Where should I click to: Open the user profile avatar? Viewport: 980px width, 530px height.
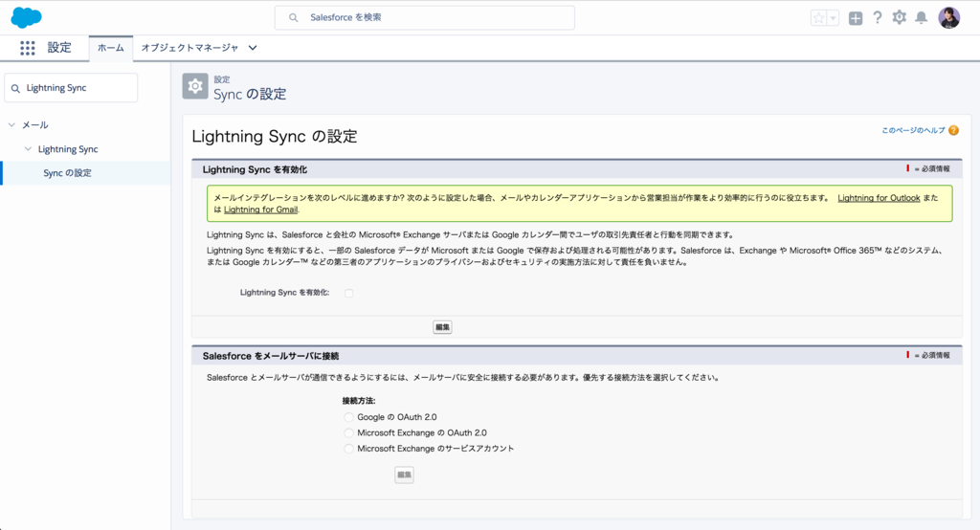click(948, 17)
